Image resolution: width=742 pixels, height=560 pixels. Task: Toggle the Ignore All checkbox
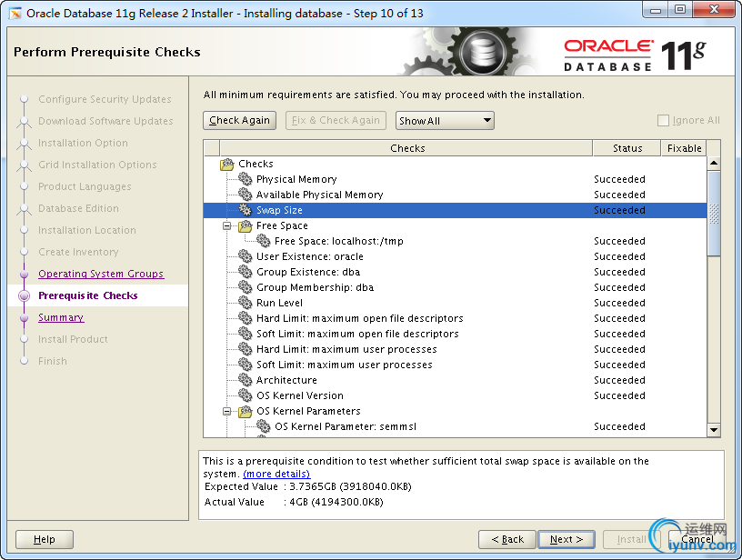[663, 120]
